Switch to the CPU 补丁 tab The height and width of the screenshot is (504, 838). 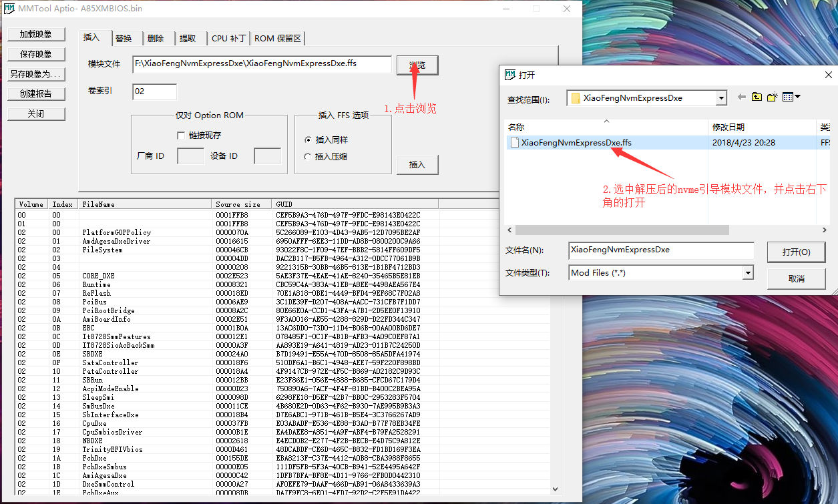(228, 38)
